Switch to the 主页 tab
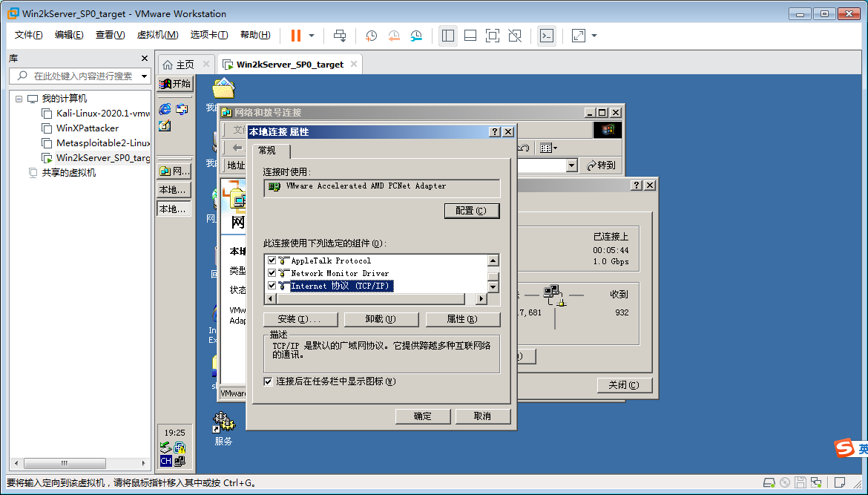Viewport: 868px width, 495px height. pos(185,65)
